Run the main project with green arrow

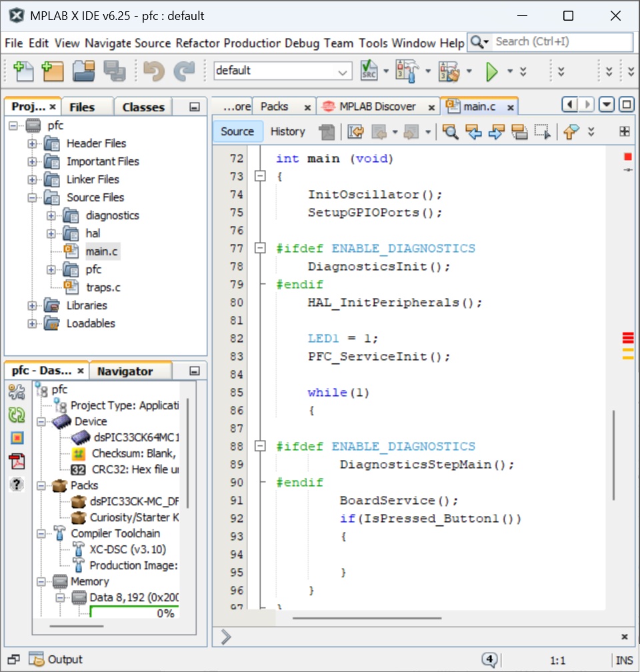click(x=492, y=71)
